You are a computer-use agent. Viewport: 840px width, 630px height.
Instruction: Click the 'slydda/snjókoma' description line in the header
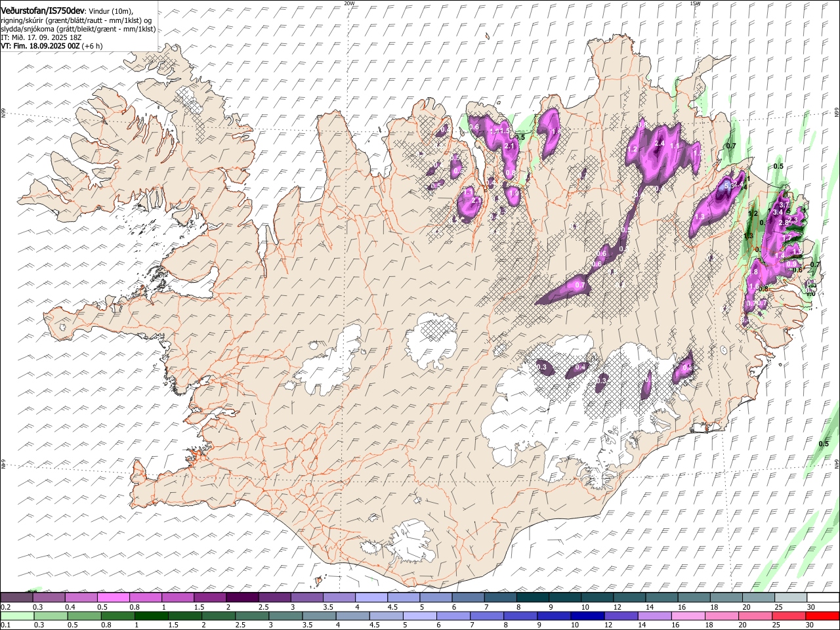click(78, 29)
